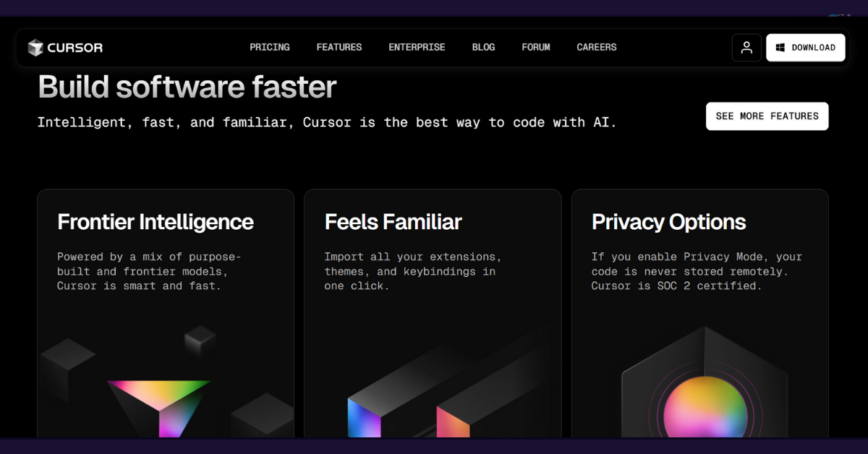
Task: Click the Cursor cube logo icon
Action: [35, 48]
